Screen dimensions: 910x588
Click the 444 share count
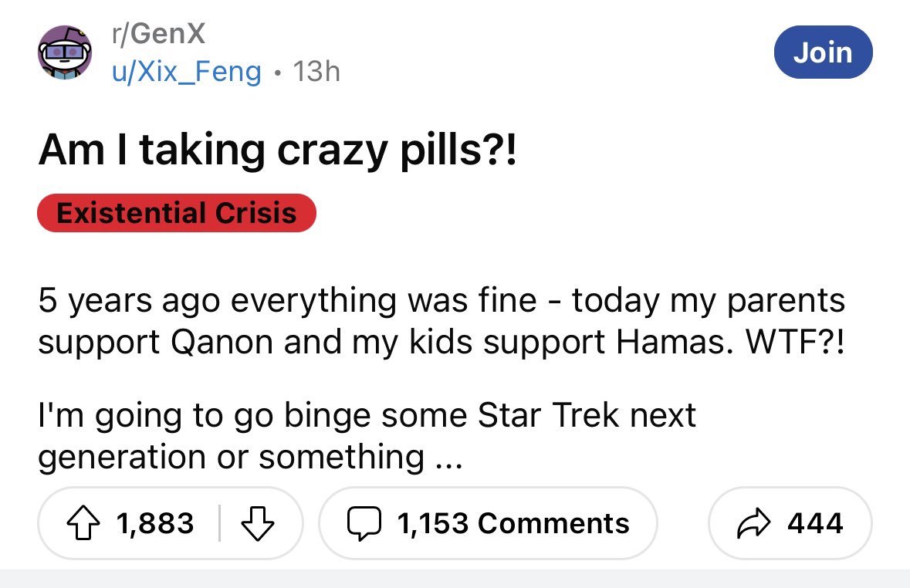click(815, 524)
